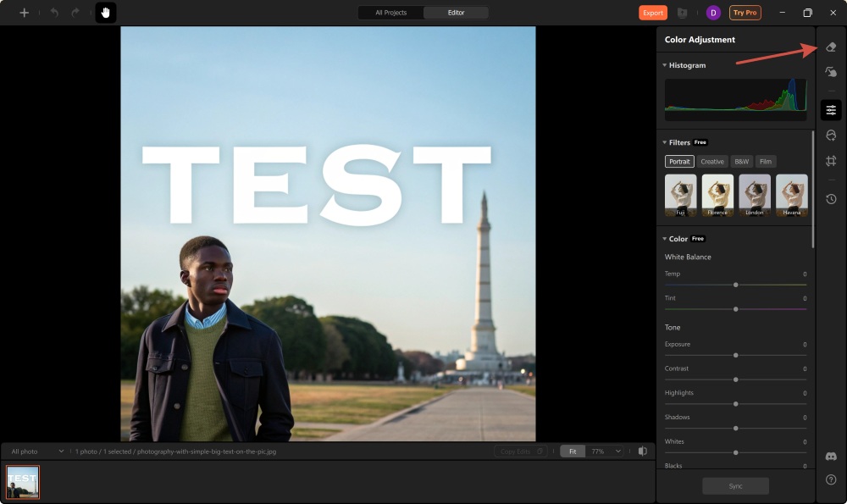Open the Discord community icon

click(831, 457)
